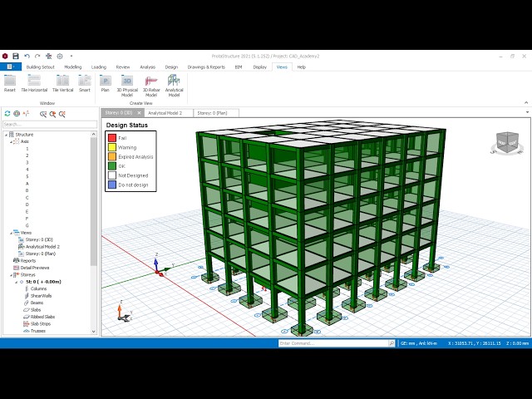Click the move tool icon in quick access bar
This screenshot has width=532, height=399.
(48, 56)
